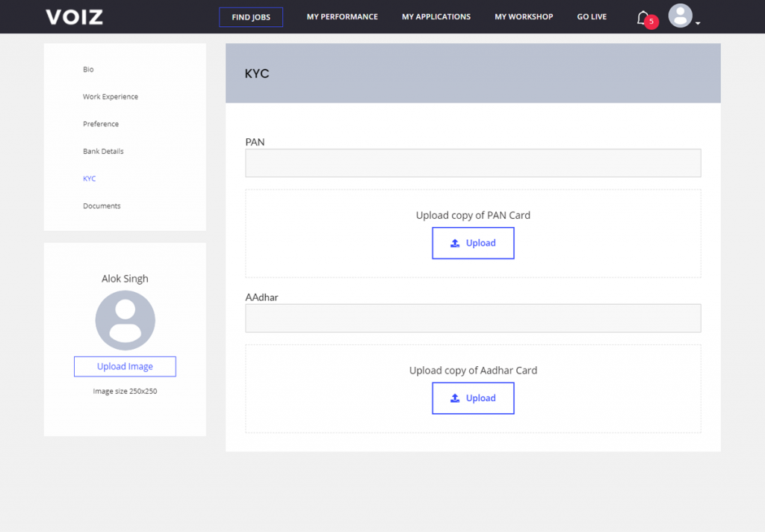
Task: Click the 'Upload copy of Aadhar Card' label
Action: tap(473, 371)
